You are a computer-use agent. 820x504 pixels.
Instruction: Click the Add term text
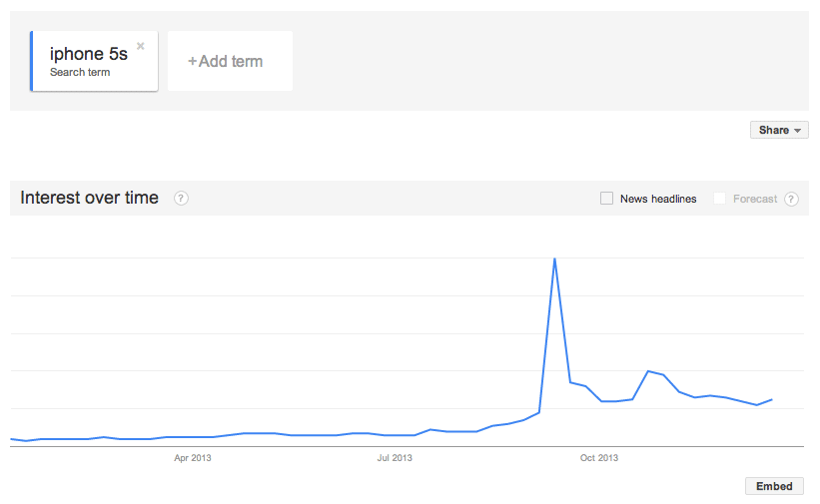(x=231, y=62)
